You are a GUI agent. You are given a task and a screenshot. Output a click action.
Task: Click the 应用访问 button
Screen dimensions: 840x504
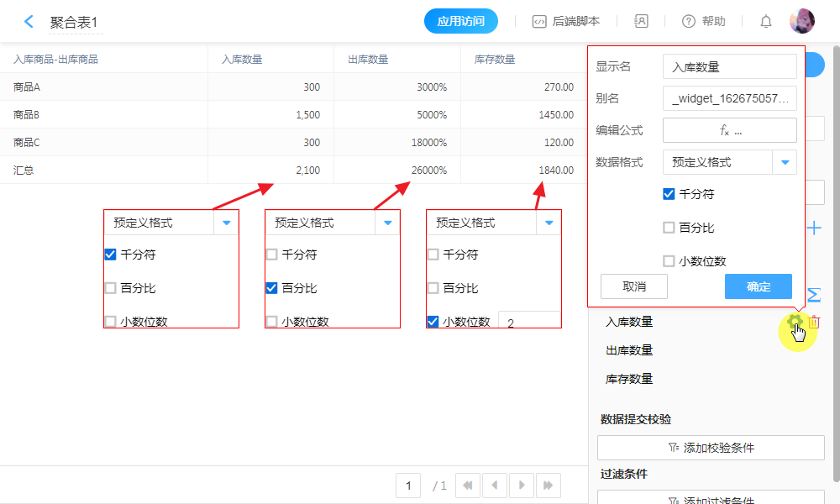[460, 22]
